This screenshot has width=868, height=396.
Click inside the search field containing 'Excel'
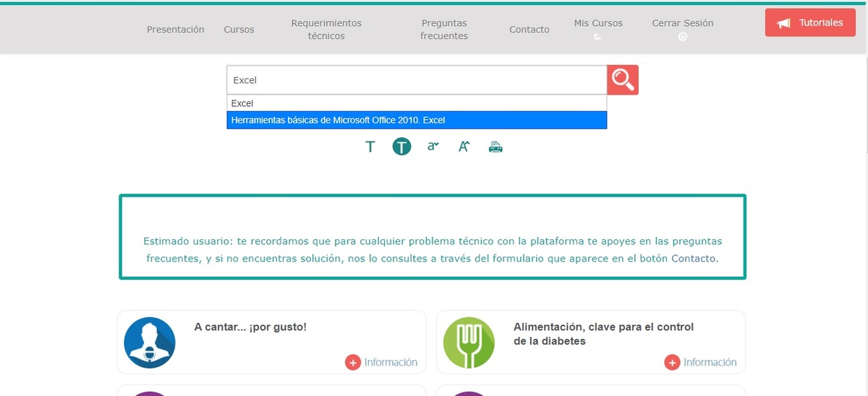pos(416,80)
